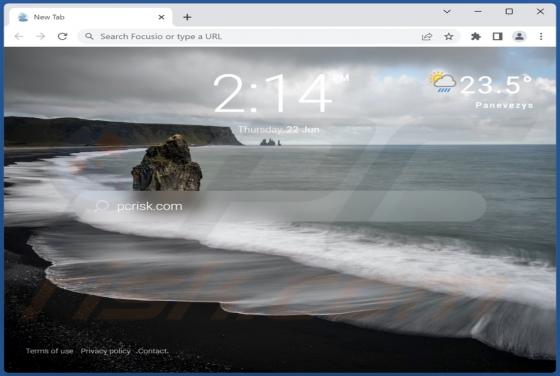The width and height of the screenshot is (560, 376).
Task: Click the pcrisk.com search box
Action: tap(280, 206)
